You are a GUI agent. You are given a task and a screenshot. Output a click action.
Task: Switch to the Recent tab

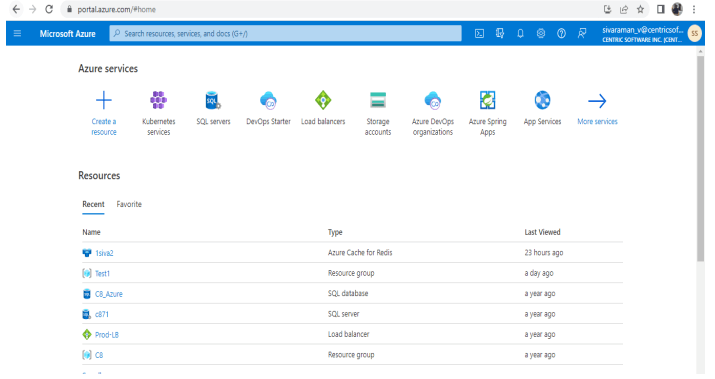[93, 204]
